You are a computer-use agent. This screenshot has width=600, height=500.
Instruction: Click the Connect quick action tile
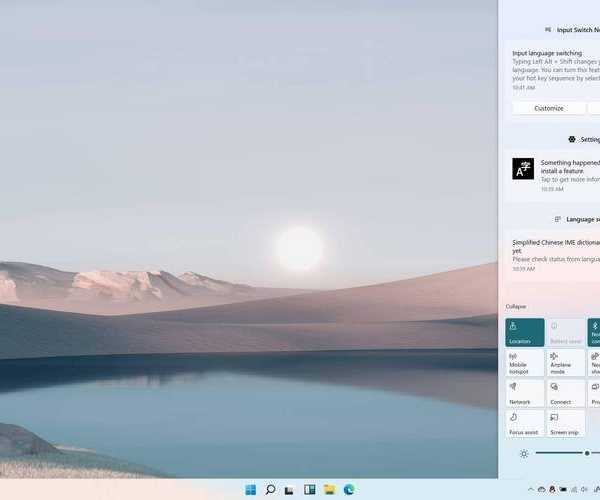[x=566, y=392]
